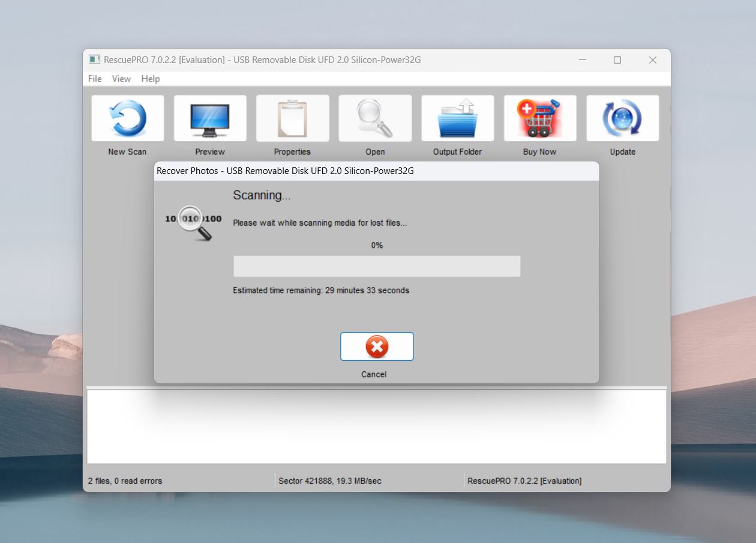Open the Help menu

(151, 79)
